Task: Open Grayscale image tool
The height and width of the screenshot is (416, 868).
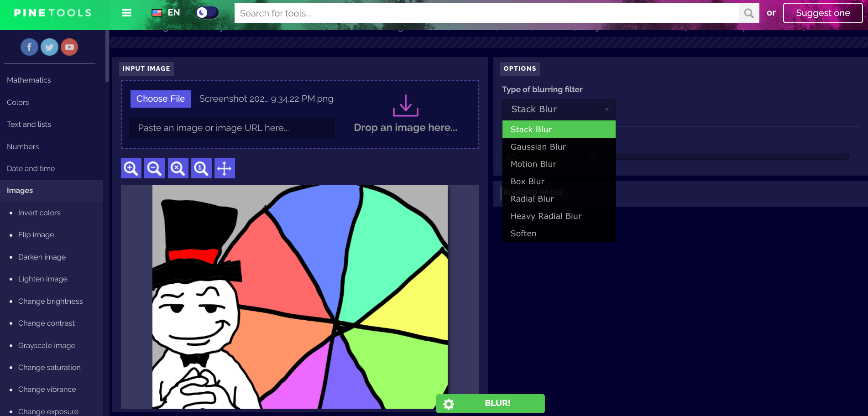Action: pos(47,345)
